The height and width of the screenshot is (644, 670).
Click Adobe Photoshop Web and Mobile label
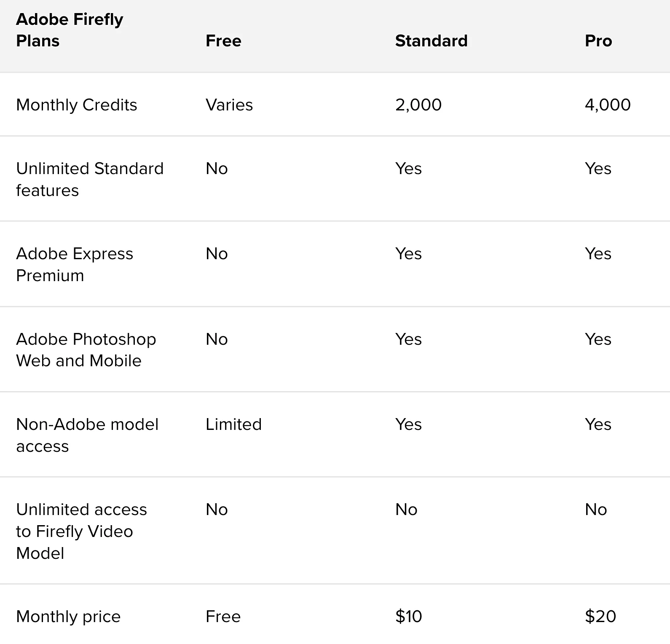point(86,350)
